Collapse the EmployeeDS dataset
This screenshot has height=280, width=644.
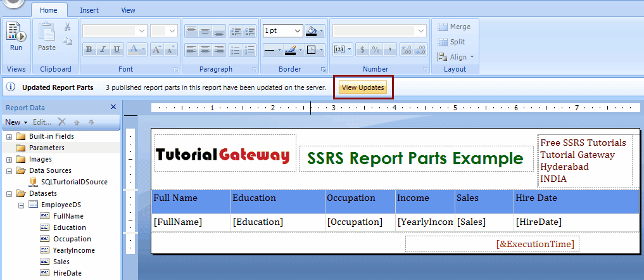21,205
